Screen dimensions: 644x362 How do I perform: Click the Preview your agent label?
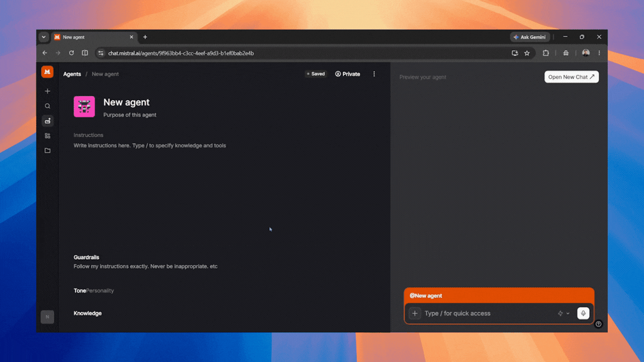[x=423, y=77]
